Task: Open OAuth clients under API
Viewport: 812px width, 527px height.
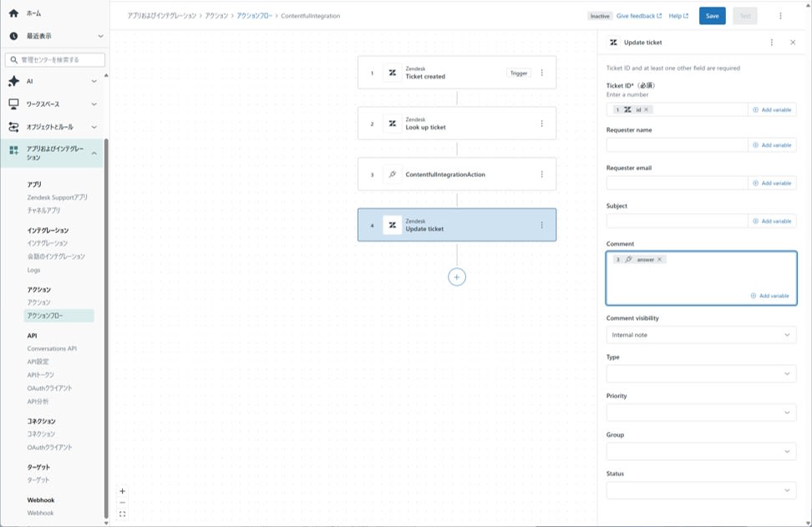Action: (50, 388)
